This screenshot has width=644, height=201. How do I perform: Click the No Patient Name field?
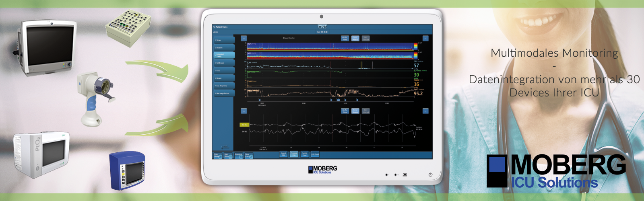(x=220, y=27)
